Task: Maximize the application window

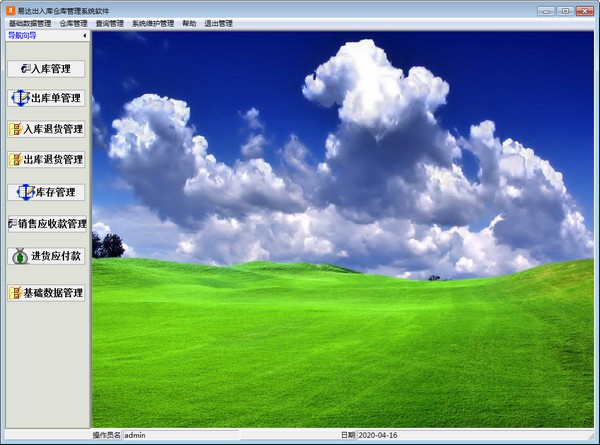Action: click(565, 11)
